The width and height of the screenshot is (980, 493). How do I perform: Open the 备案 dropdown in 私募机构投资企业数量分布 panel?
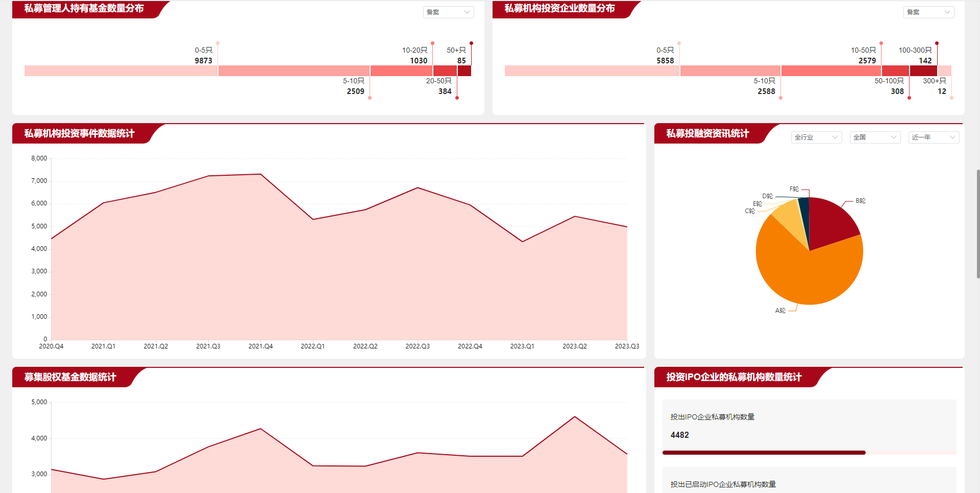coord(928,12)
